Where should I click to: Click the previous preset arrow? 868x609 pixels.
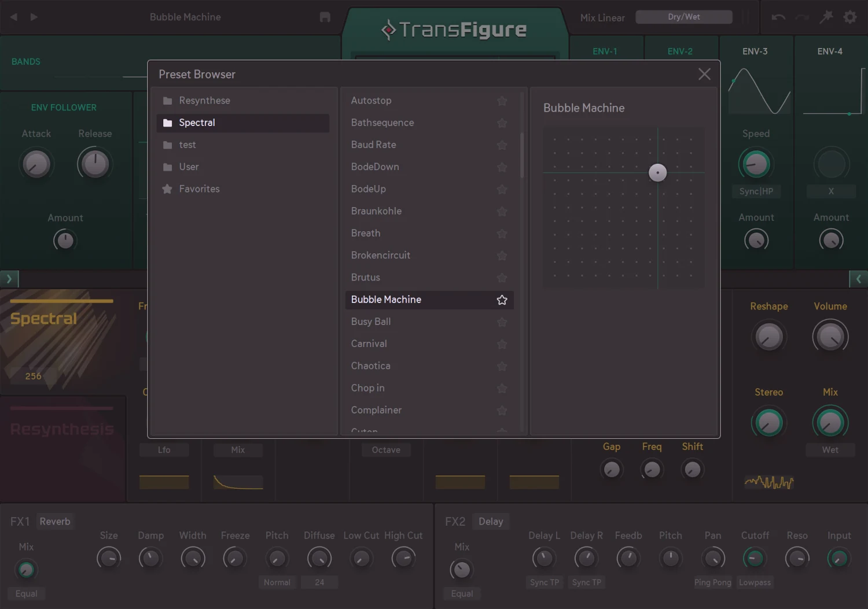pyautogui.click(x=13, y=17)
